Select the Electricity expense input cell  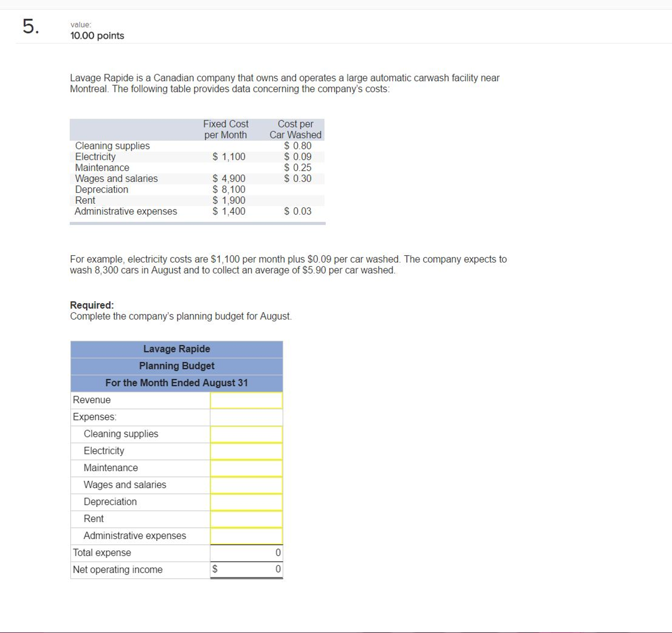click(246, 451)
